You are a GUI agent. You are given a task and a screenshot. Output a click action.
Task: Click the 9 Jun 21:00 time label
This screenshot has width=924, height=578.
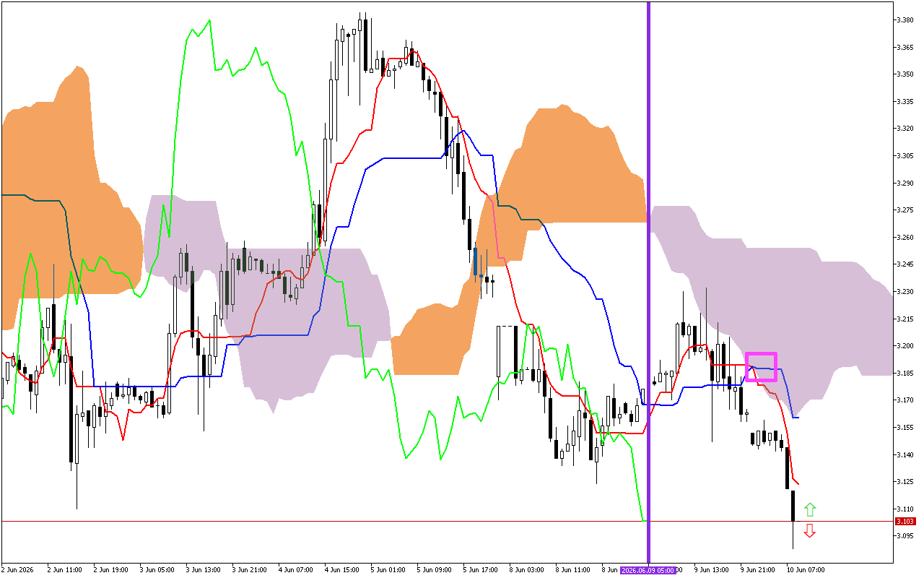[x=758, y=570]
